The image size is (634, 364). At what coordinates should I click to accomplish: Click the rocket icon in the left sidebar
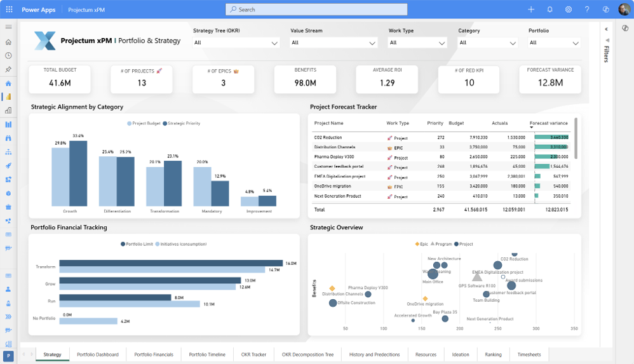tap(8, 165)
